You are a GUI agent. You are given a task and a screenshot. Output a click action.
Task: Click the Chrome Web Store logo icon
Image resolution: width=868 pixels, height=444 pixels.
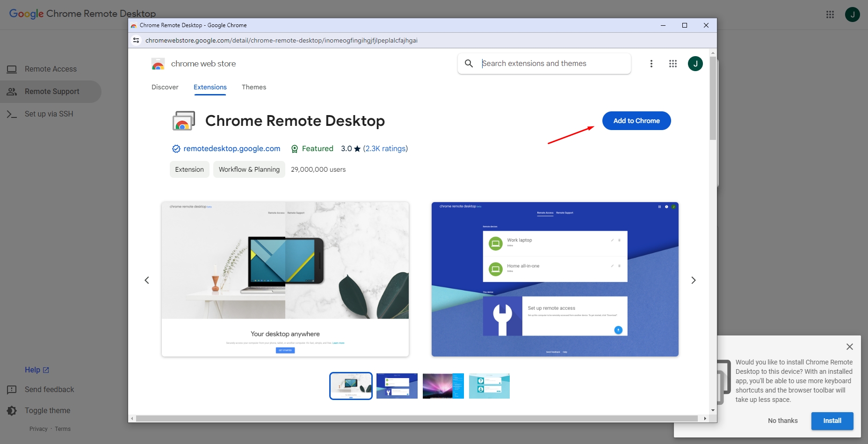click(x=158, y=64)
